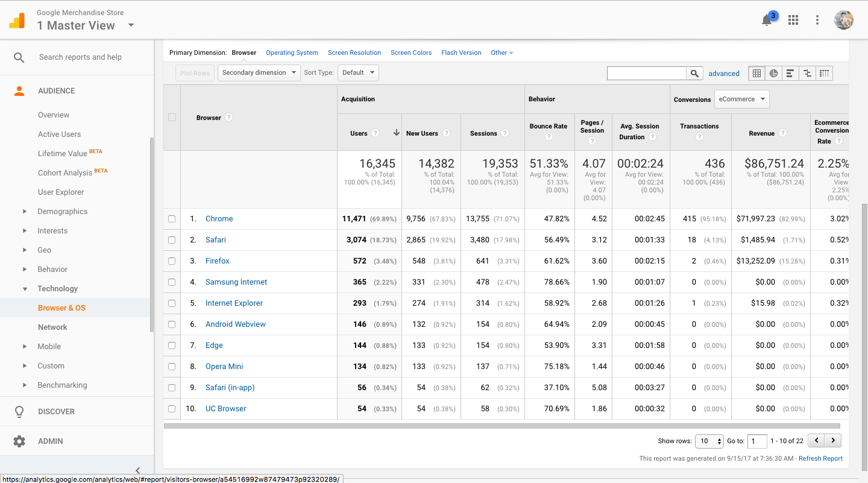Collapse the sidebar with the arrow
The image size is (868, 483).
click(138, 470)
